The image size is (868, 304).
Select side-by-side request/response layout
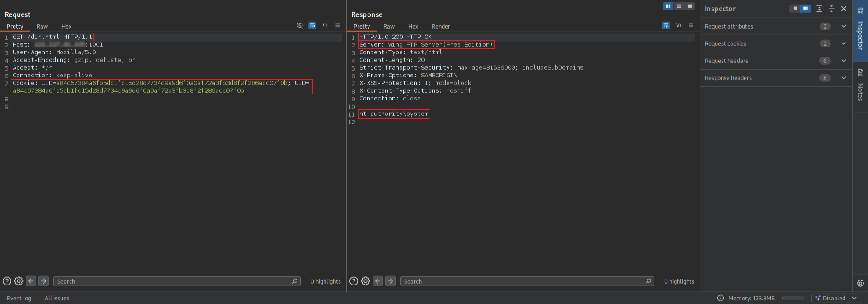point(668,6)
